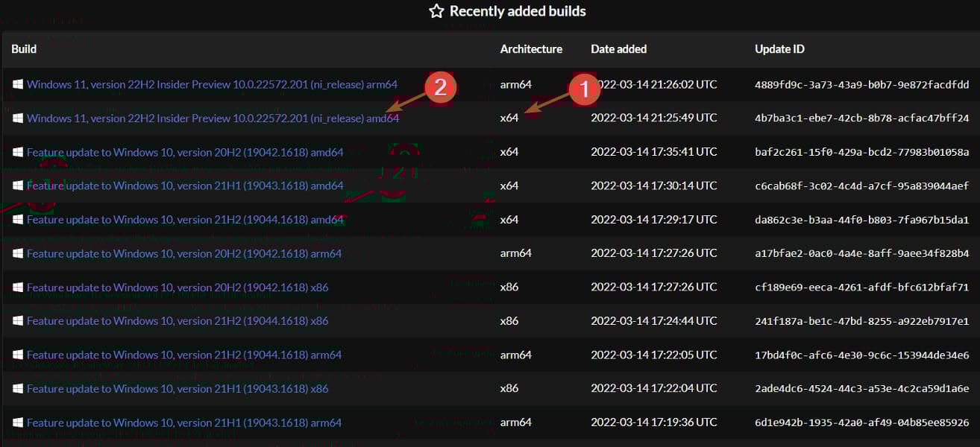Click x86 architecture cell in 21H2 (19044.1618) row
Screen dimensions: 980x447
[x=509, y=321]
